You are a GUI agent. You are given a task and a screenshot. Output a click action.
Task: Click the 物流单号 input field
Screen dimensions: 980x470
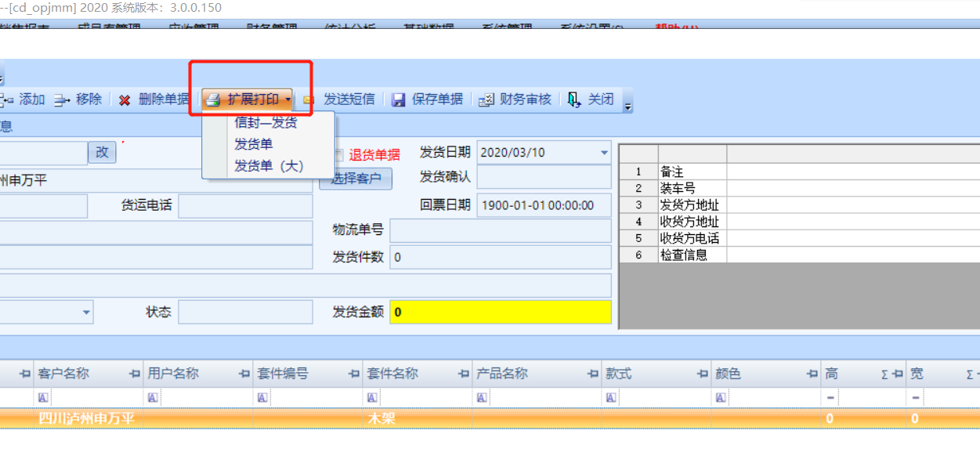pyautogui.click(x=500, y=230)
